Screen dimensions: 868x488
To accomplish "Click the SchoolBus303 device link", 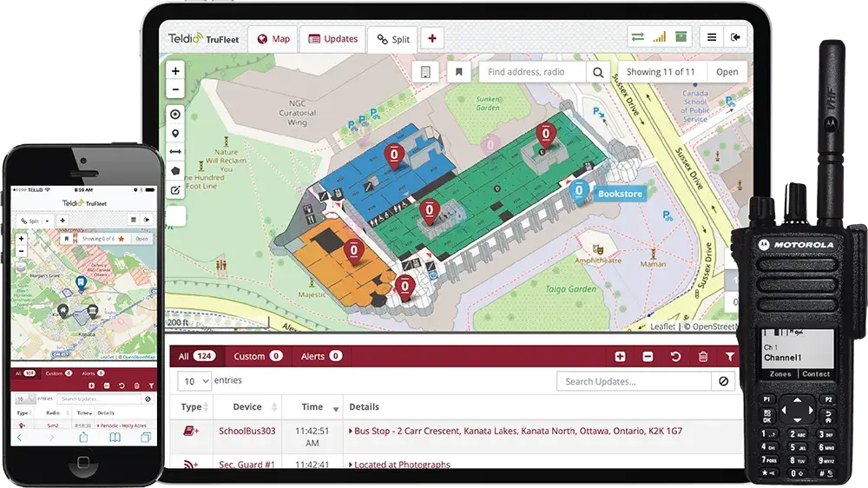I will tap(247, 431).
